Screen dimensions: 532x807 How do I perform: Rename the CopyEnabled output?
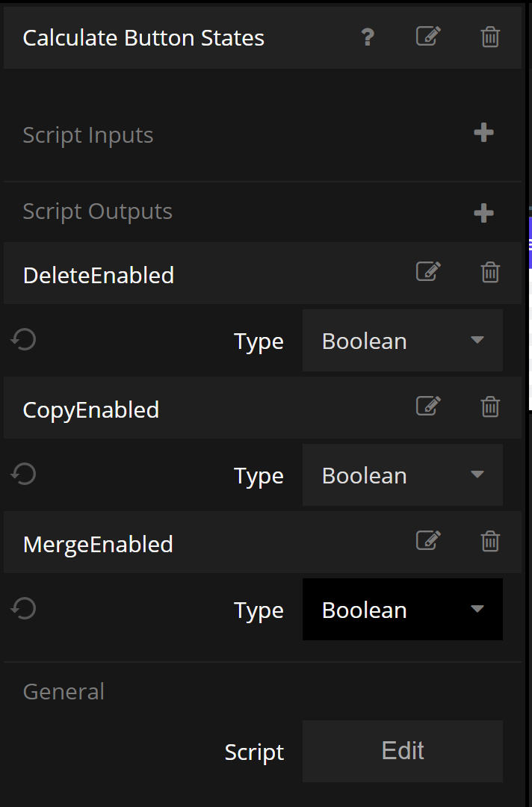click(x=428, y=406)
